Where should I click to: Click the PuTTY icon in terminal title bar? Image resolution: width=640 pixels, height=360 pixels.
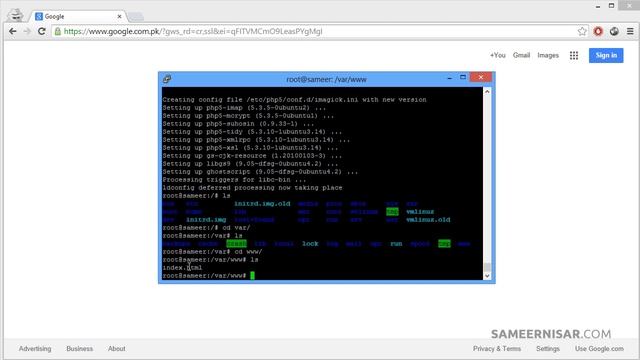167,79
